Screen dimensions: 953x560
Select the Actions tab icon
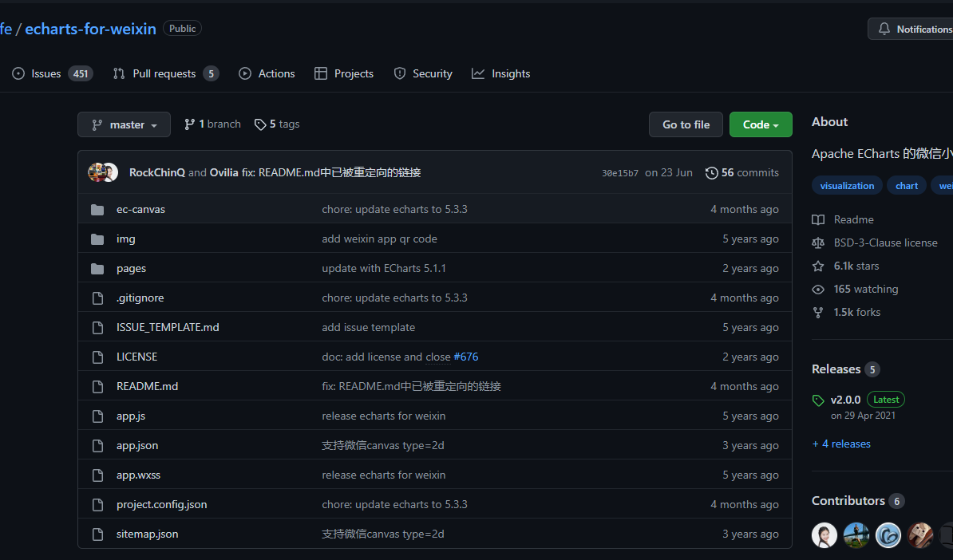pyautogui.click(x=245, y=73)
